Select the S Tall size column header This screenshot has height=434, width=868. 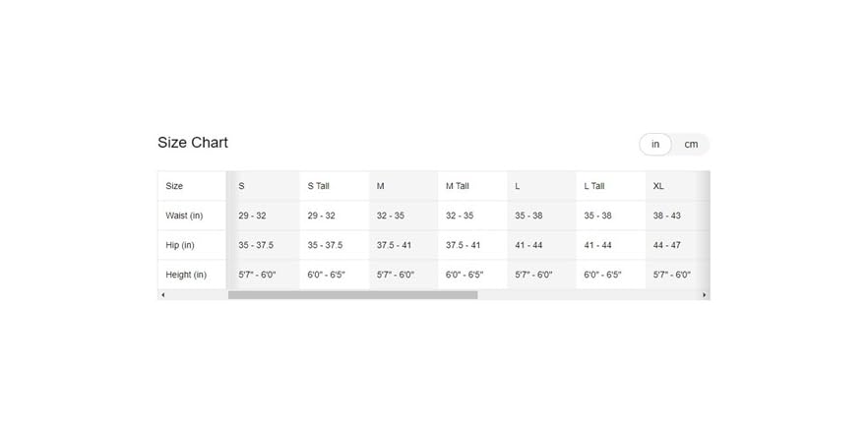(318, 186)
